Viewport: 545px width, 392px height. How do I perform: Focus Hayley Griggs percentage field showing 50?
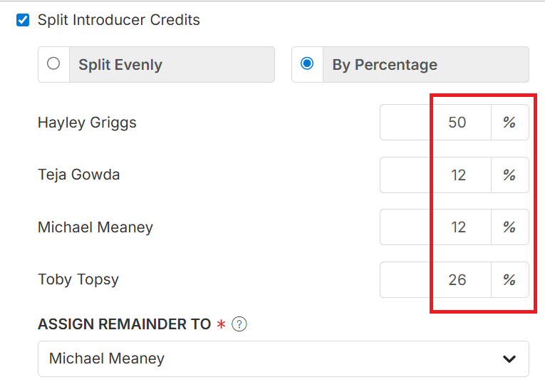click(435, 123)
